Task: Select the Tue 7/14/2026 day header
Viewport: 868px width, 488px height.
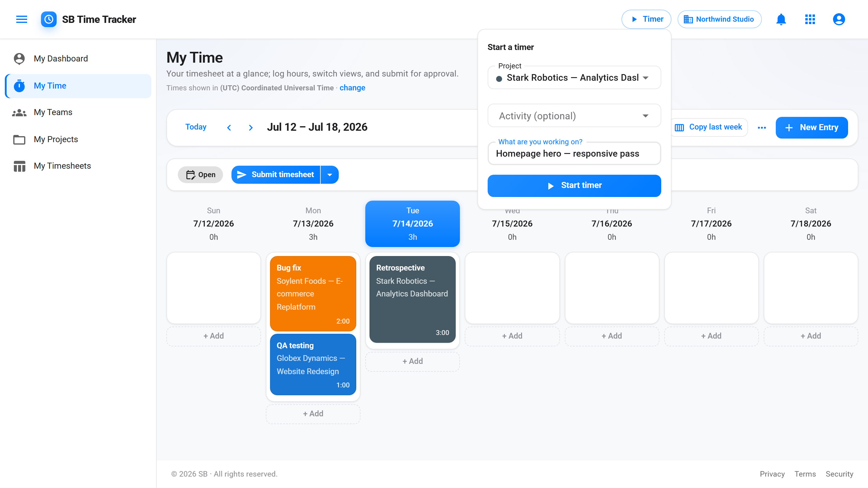Action: [412, 224]
